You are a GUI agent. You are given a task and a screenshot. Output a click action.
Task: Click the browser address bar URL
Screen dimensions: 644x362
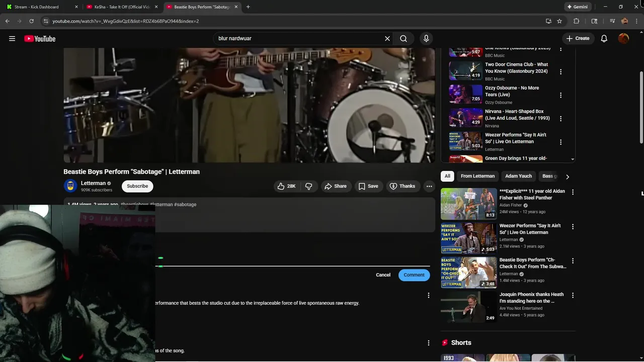pos(126,21)
